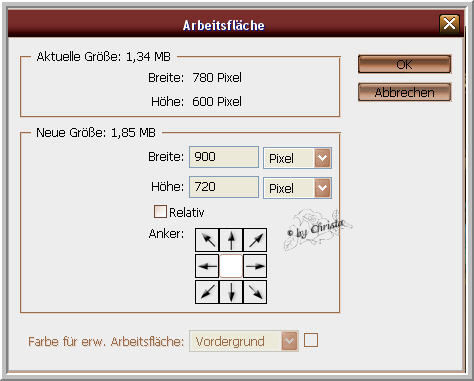Expand the Vordergrund canvas color dropdown
Screen dimensions: 474x381
pos(244,341)
